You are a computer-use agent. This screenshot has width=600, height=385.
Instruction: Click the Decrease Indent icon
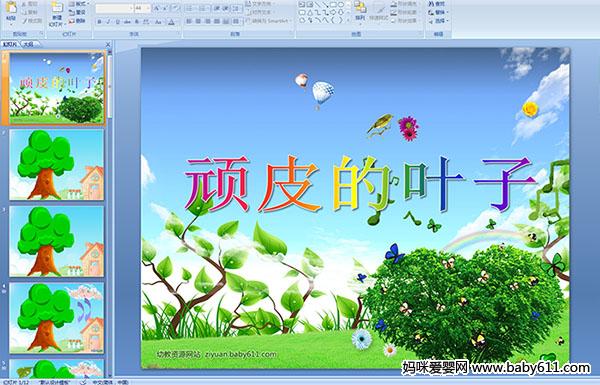point(217,8)
